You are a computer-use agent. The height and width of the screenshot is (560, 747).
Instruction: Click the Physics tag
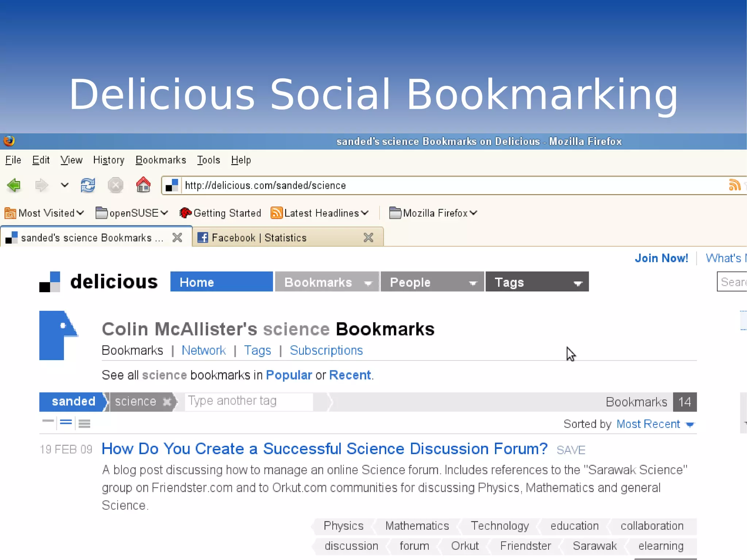[344, 526]
